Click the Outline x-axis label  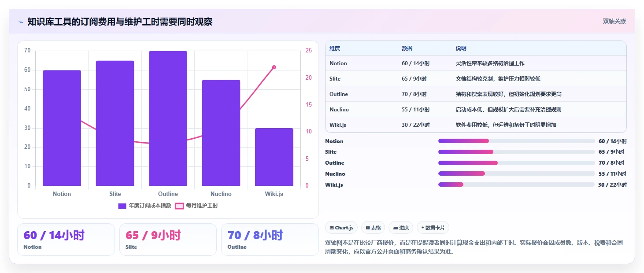point(168,194)
